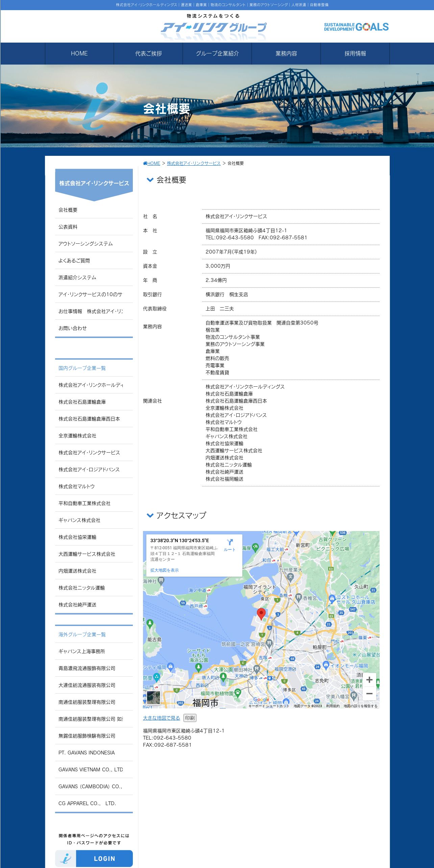This screenshot has height=868, width=434.
Task: Click the home icon in breadcrumb
Action: (145, 163)
